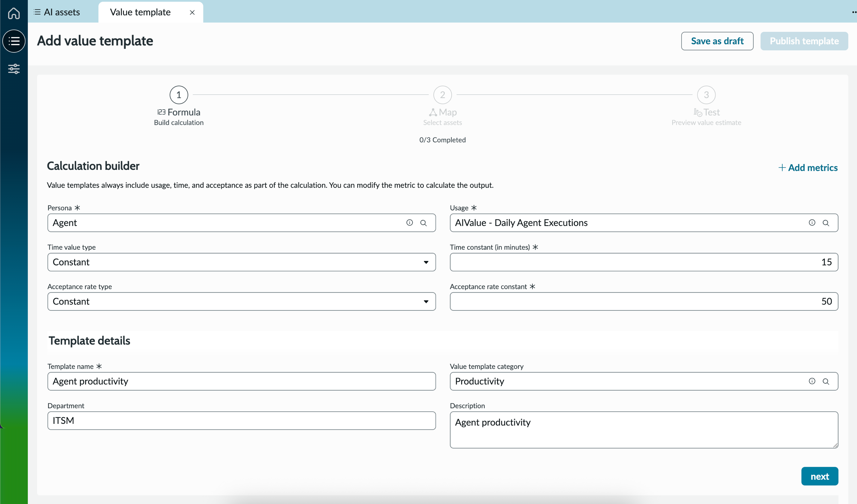Show info for Value template category
This screenshot has width=857, height=504.
click(812, 381)
